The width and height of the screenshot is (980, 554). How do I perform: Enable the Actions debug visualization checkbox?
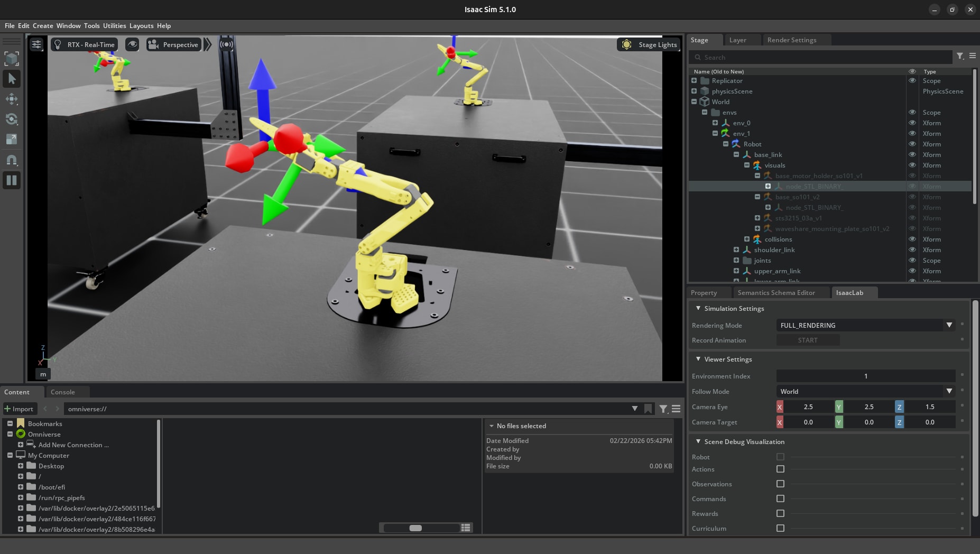pyautogui.click(x=780, y=469)
